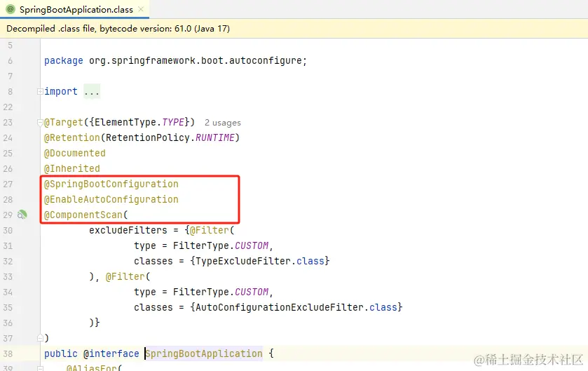
Task: Expand the folded import statements
Action: pos(40,92)
